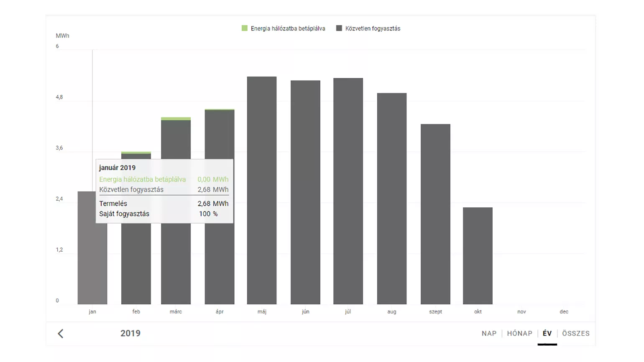Click the Saját fogyasztás row in tooltip
The image size is (644, 362).
point(164,214)
